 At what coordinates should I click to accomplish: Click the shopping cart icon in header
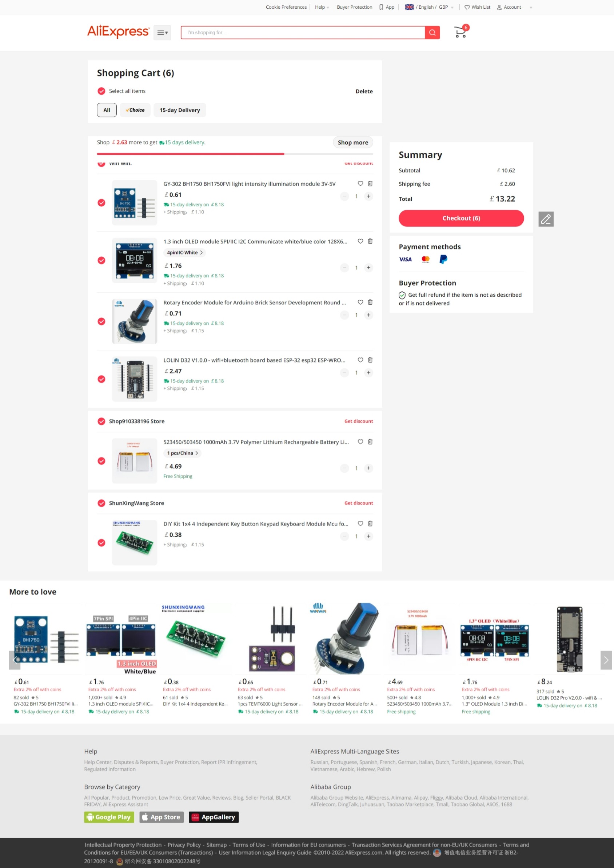click(460, 32)
